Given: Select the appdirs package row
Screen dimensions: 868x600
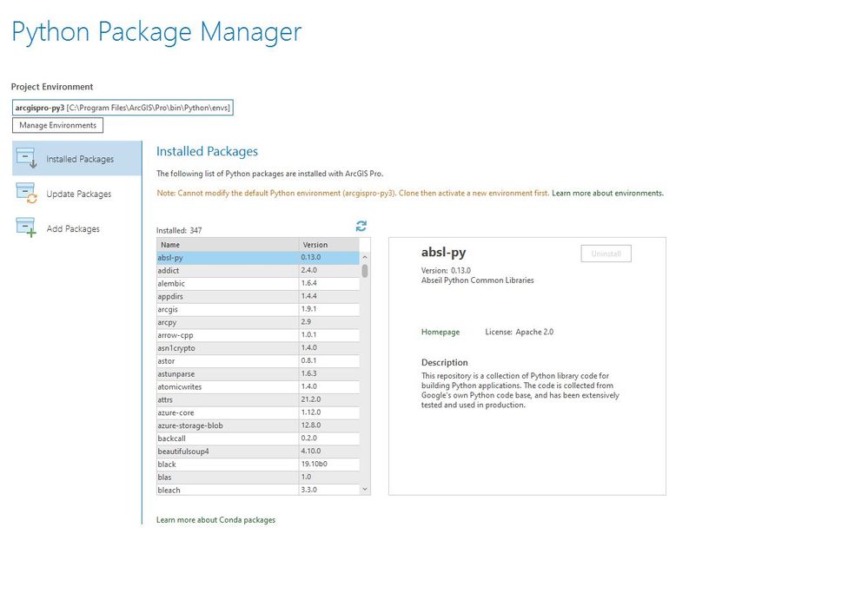Looking at the screenshot, I should pyautogui.click(x=258, y=296).
